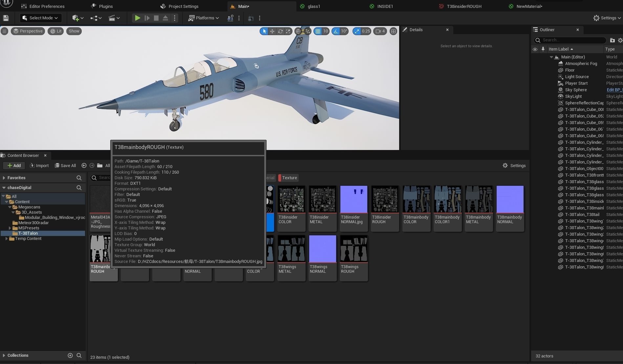Add a new collection with plus icon
623x364 pixels.
pyautogui.click(x=70, y=355)
